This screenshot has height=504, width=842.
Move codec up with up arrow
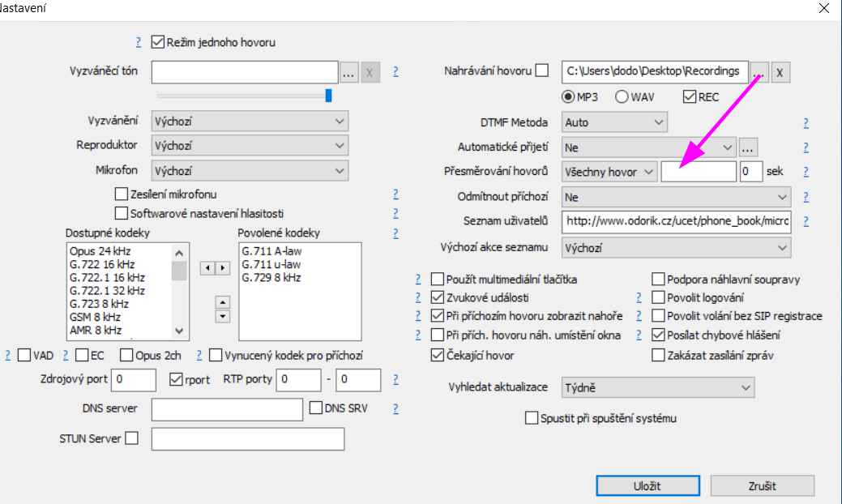223,301
